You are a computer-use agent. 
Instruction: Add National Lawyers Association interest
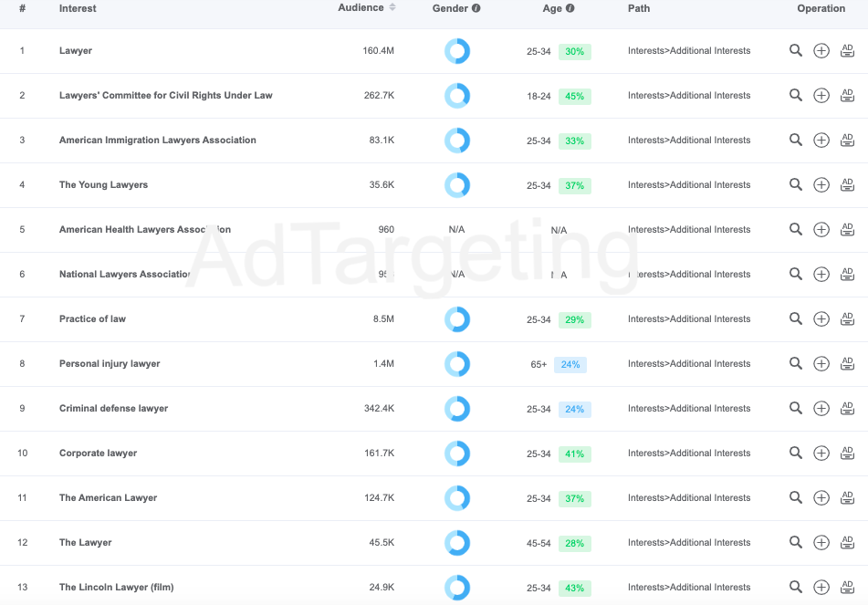pos(821,275)
